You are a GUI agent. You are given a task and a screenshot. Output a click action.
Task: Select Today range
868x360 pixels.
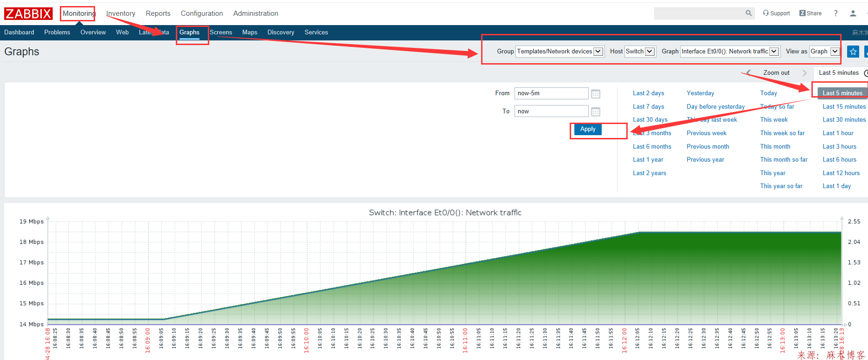coord(768,93)
